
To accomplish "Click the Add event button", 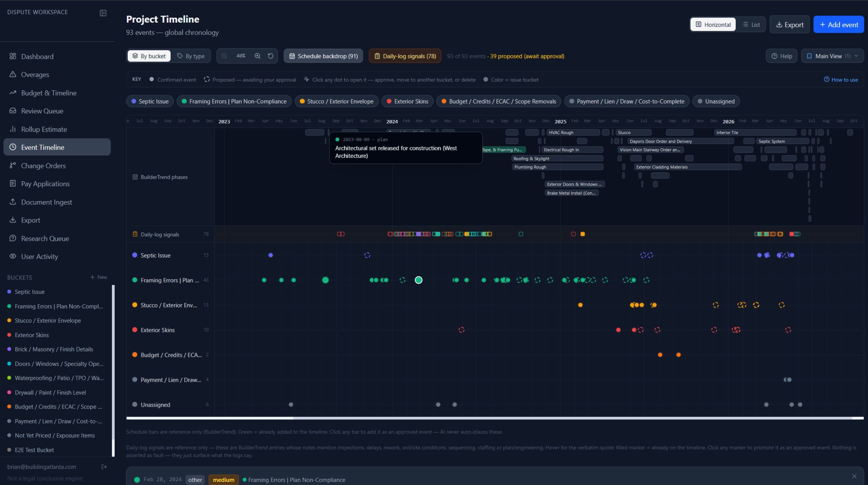I will pos(839,24).
